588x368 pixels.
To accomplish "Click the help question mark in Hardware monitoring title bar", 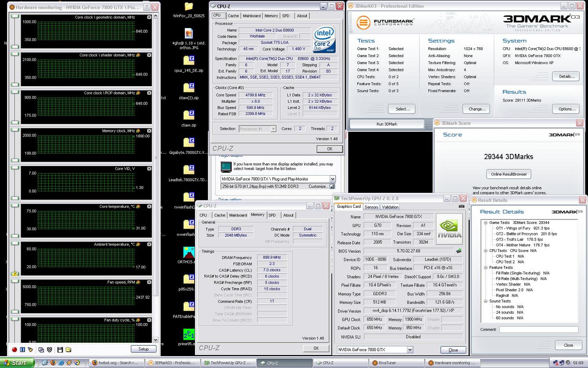I will [x=147, y=7].
